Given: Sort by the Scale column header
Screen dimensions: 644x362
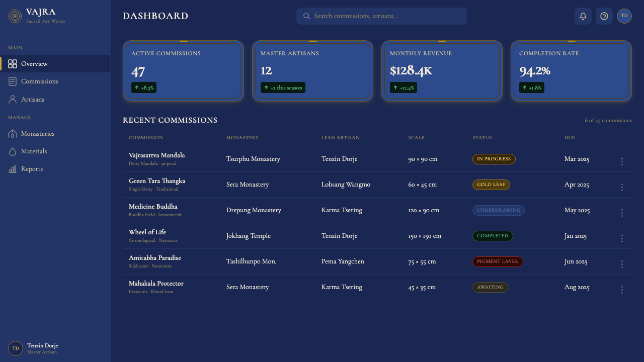Looking at the screenshot, I should (x=417, y=138).
